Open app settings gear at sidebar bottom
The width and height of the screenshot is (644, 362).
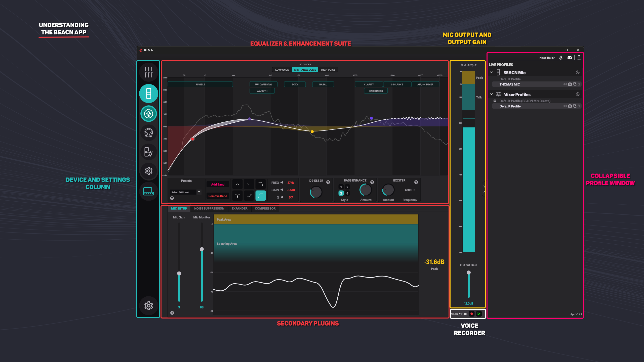point(149,306)
